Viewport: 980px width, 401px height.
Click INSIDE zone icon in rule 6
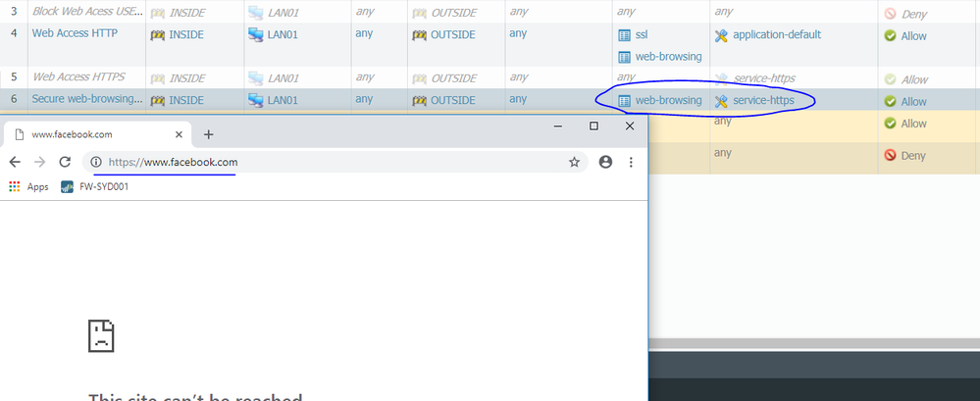tap(158, 100)
